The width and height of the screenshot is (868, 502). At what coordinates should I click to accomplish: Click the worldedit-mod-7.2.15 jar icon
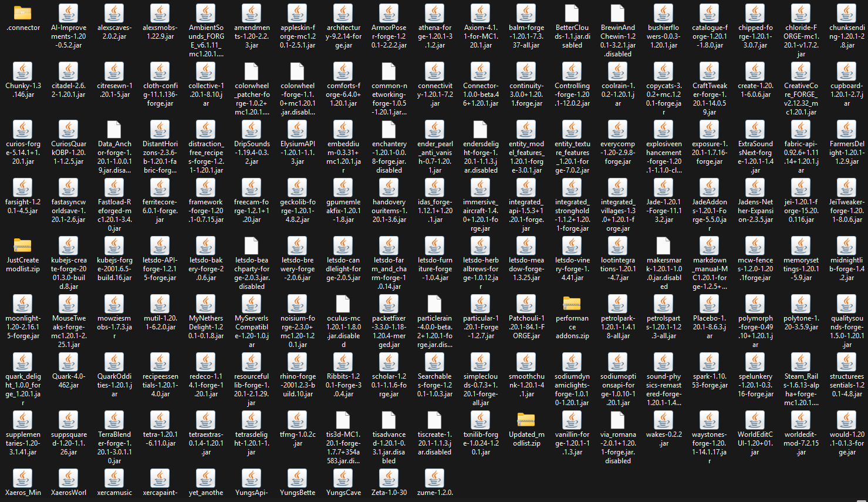(x=801, y=420)
